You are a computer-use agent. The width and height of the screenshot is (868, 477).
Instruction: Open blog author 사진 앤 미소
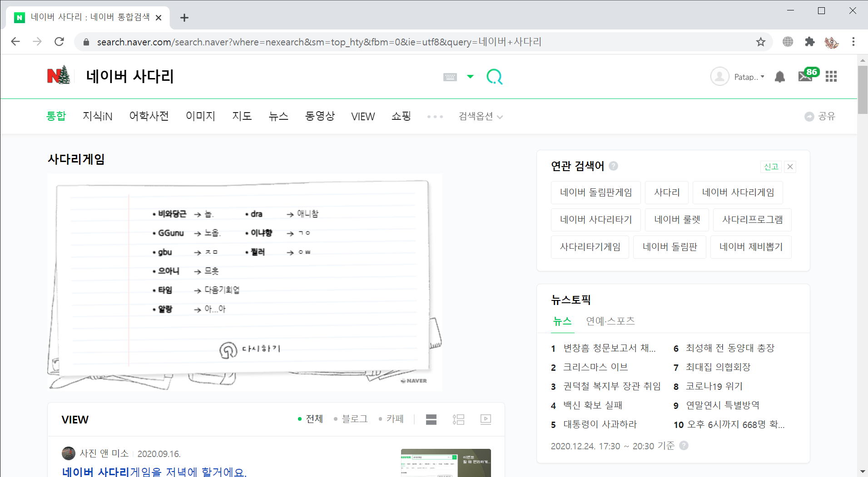(x=104, y=453)
